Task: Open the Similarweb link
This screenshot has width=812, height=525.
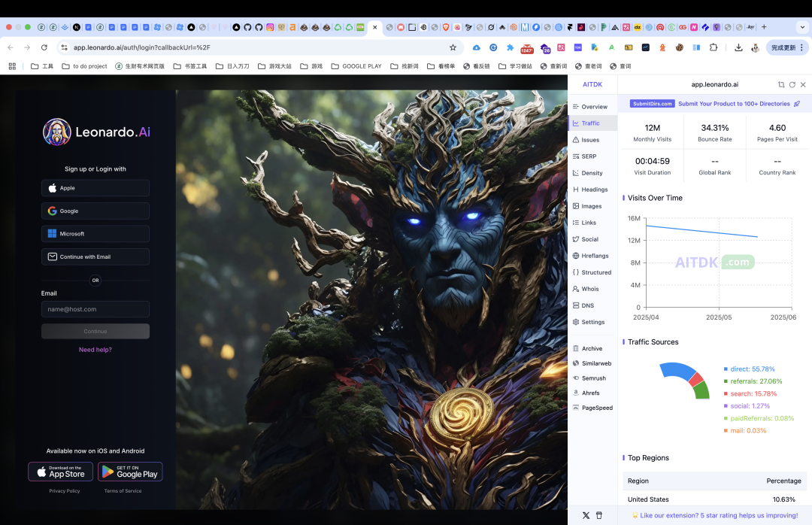Action: (593, 363)
